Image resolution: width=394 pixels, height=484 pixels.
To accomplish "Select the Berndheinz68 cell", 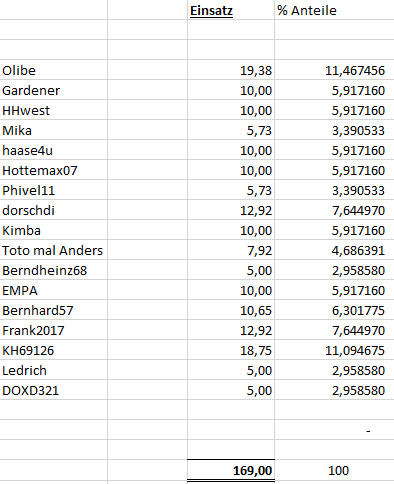I will tap(54, 270).
